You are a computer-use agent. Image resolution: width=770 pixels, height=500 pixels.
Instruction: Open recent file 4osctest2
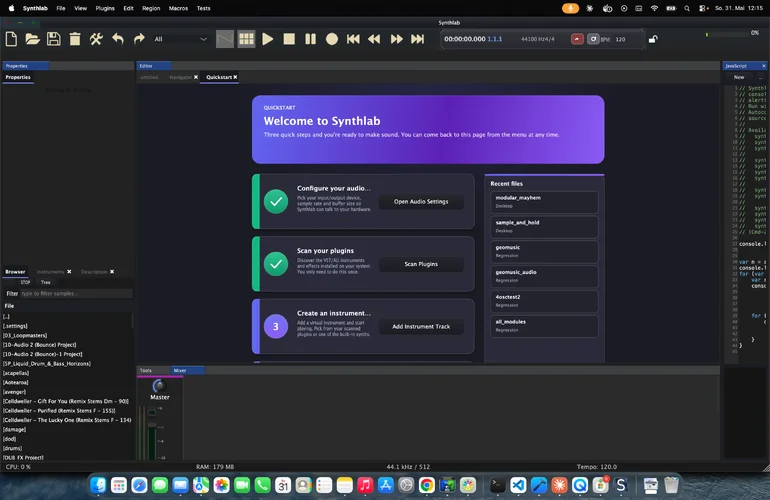[544, 301]
